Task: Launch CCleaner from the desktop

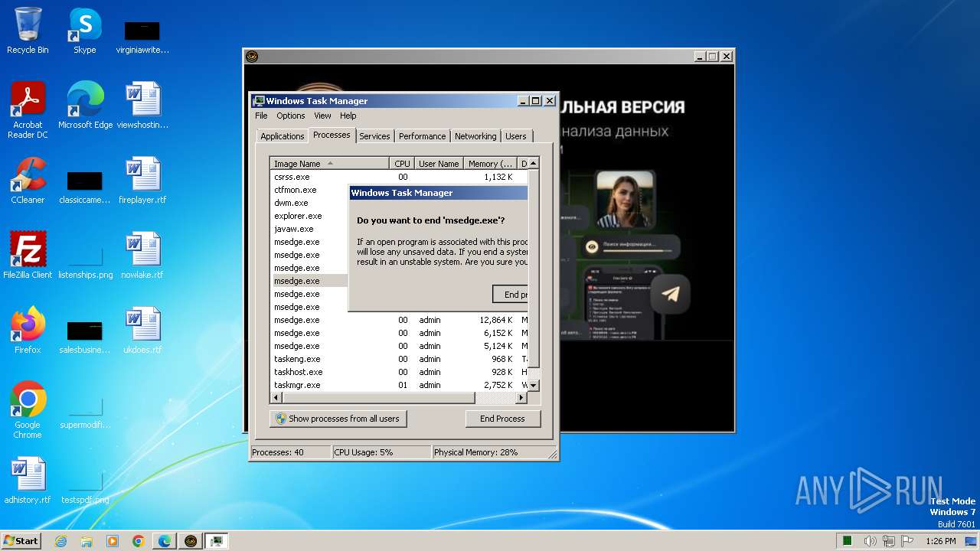Action: pos(28,181)
